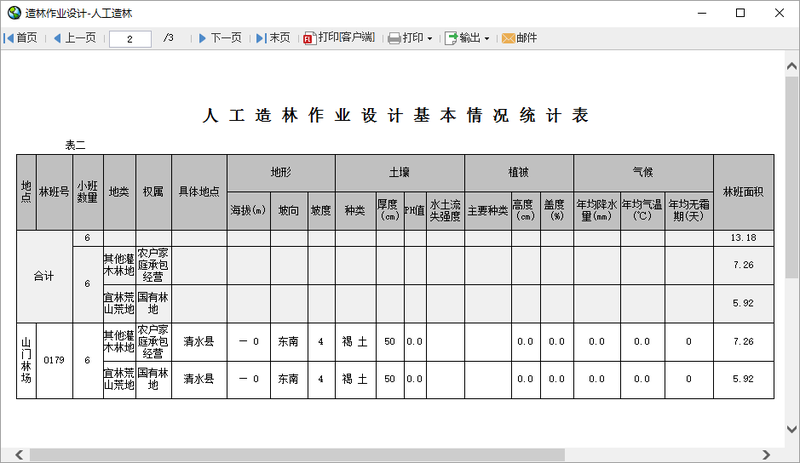Click horizontal scrollbar left arrow
800x463 pixels.
point(19,454)
